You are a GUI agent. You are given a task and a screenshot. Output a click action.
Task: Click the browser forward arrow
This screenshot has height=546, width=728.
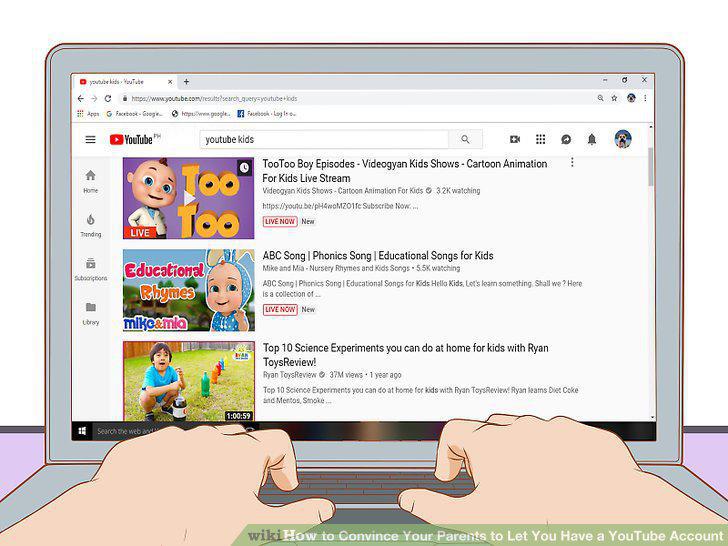tap(94, 98)
